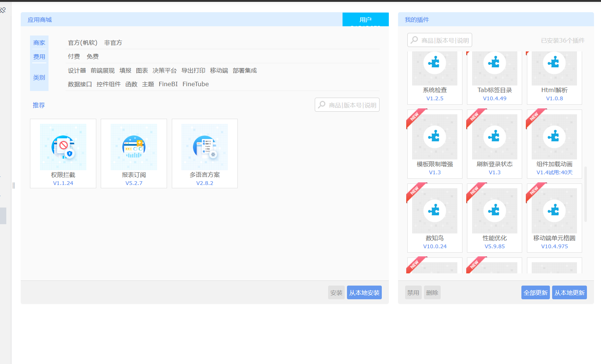Select the 类别 filter tab
Viewport: 601px width, 364px height.
pyautogui.click(x=39, y=78)
